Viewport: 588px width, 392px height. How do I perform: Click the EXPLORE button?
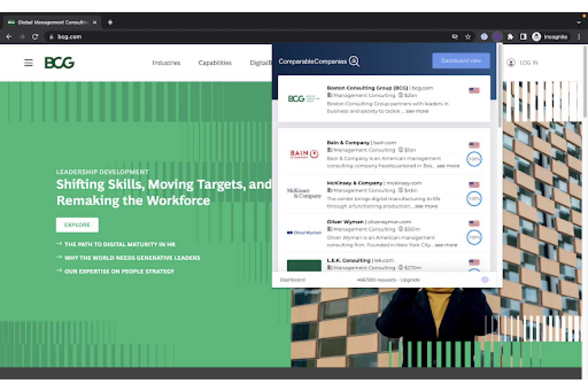pos(77,225)
